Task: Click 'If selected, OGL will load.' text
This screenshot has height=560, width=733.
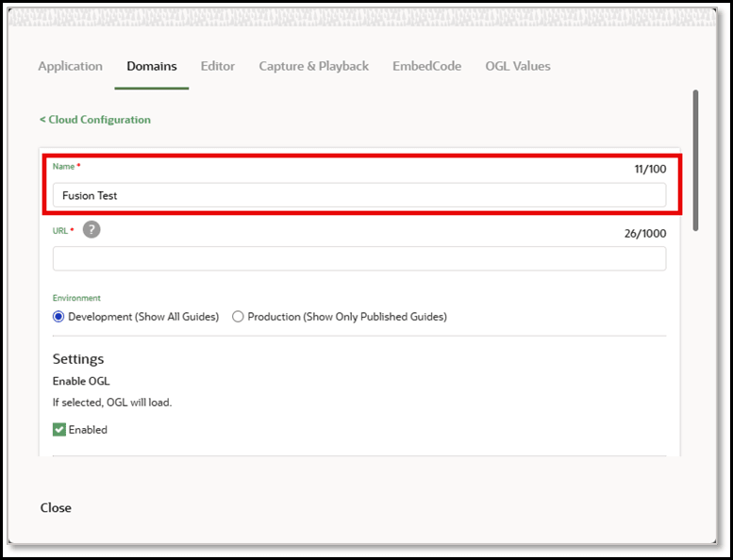Action: [x=112, y=403]
